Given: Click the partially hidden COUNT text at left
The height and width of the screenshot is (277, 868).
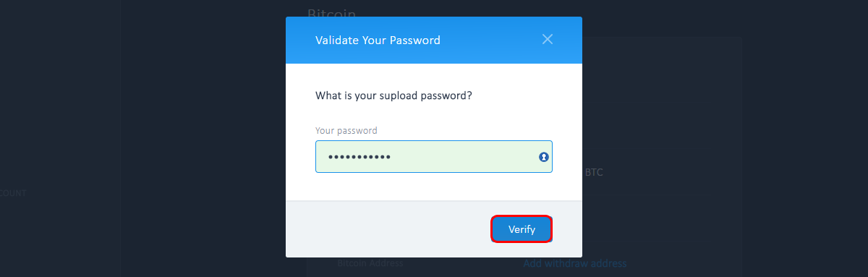Looking at the screenshot, I should pyautogui.click(x=13, y=193).
